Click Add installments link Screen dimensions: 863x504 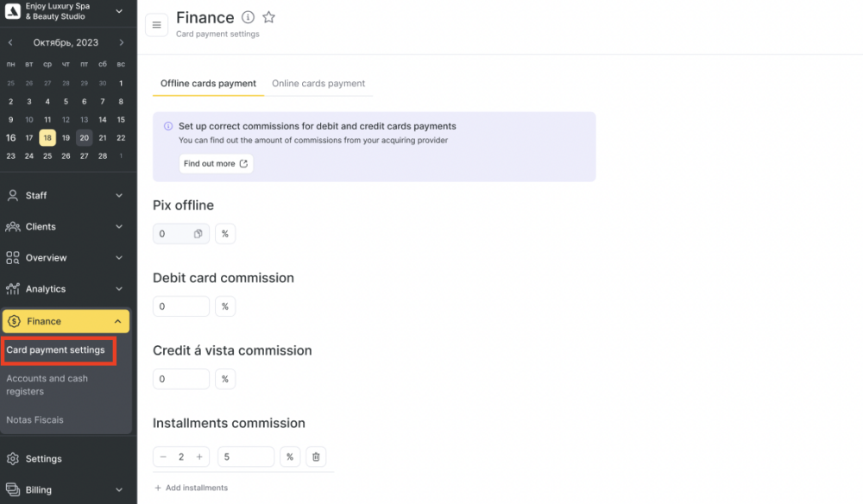[x=191, y=488]
